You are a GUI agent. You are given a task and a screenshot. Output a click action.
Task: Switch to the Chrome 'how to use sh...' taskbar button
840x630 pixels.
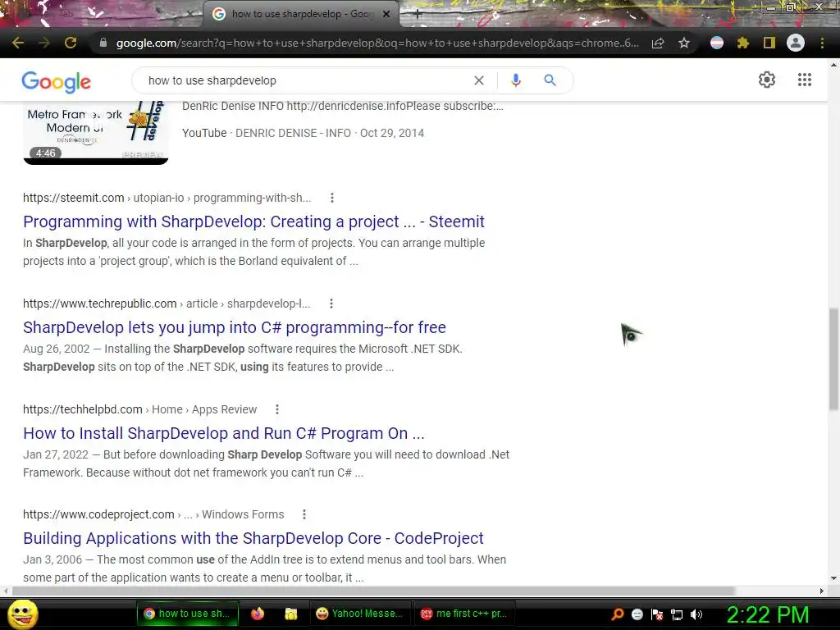(186, 614)
